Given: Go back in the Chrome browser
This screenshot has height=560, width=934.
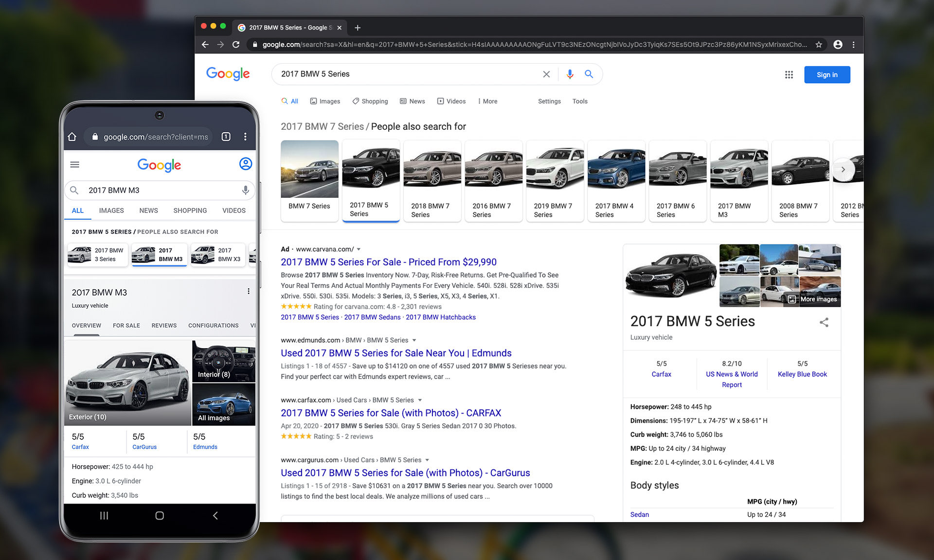Looking at the screenshot, I should point(205,45).
